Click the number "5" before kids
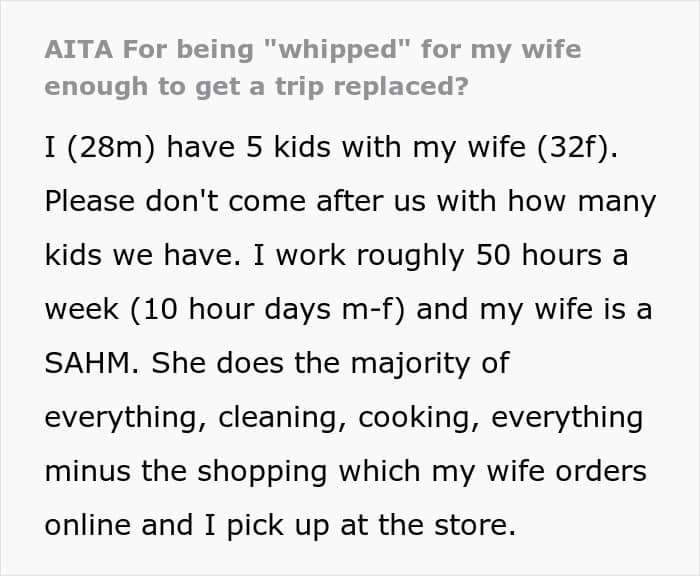Viewport: 700px width, 576px height. point(254,147)
